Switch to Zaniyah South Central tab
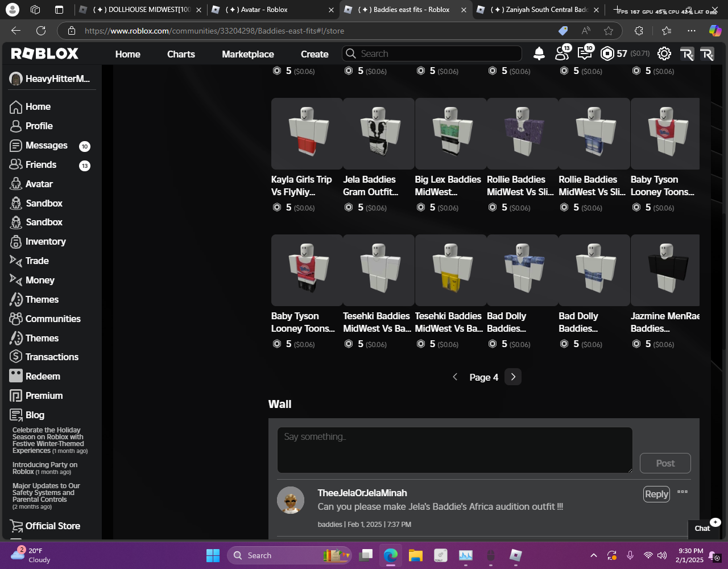The image size is (728, 569). click(x=538, y=10)
